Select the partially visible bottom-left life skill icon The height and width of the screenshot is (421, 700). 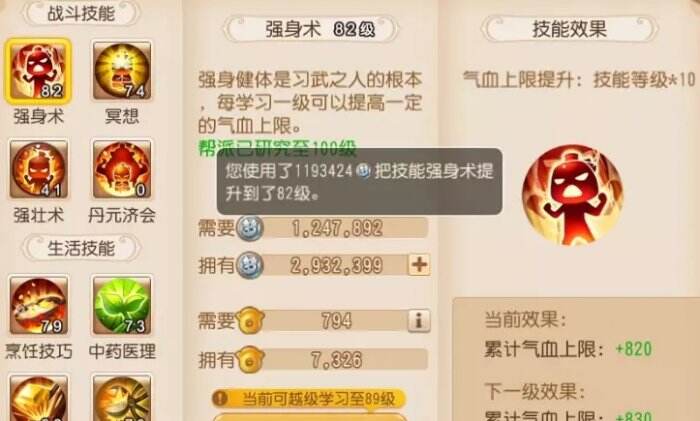(39, 398)
